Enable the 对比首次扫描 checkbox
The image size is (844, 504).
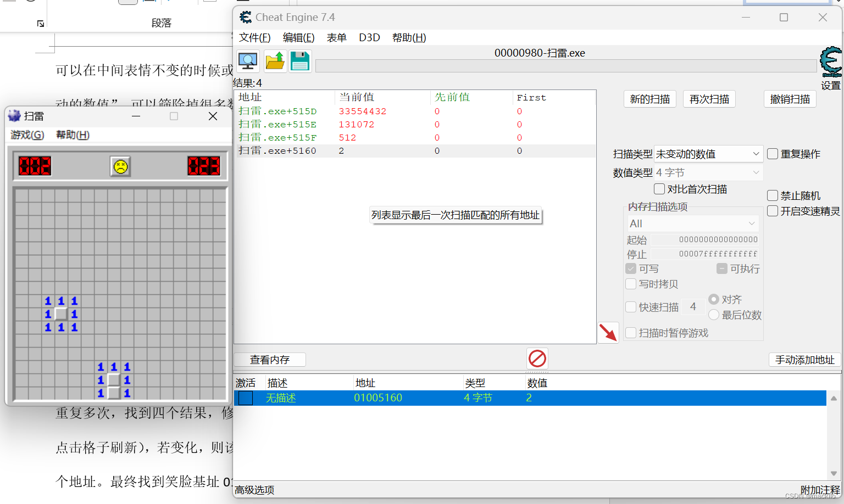[659, 189]
